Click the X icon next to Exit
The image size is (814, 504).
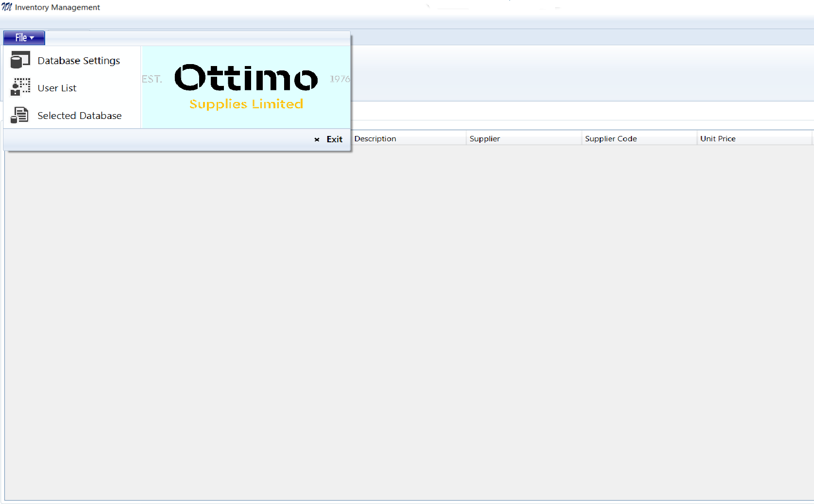click(317, 139)
